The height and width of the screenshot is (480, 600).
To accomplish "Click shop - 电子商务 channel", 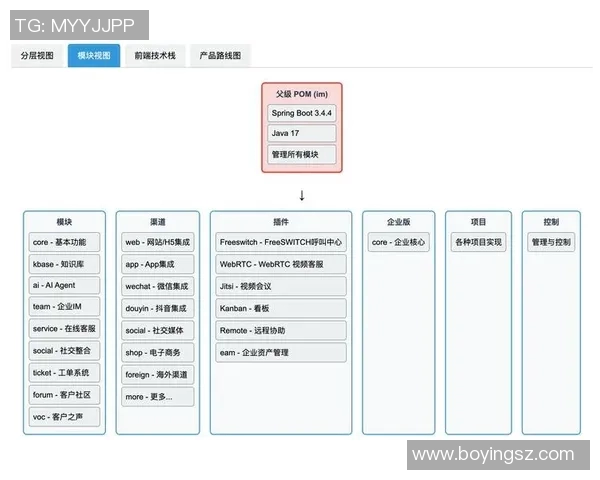I will click(158, 353).
